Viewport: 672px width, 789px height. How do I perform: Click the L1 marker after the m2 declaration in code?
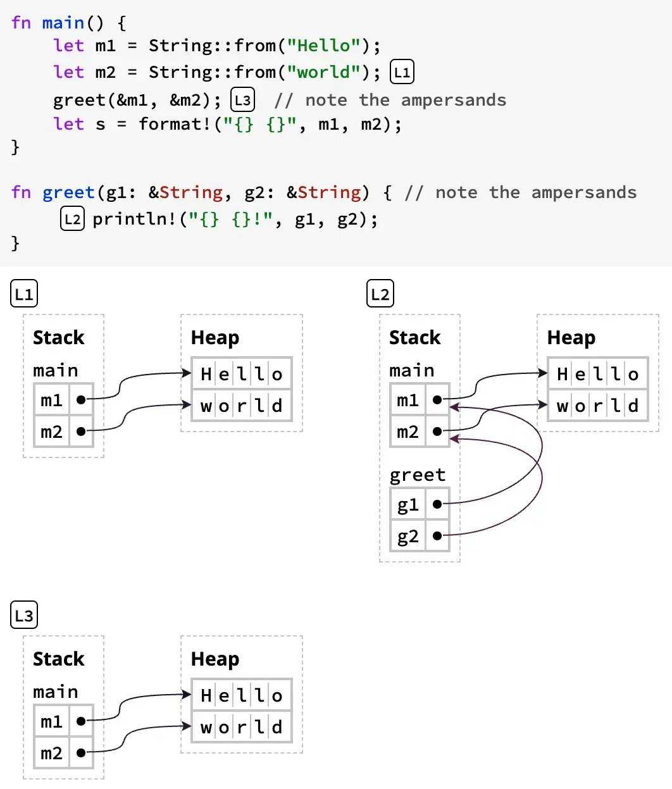(x=402, y=72)
